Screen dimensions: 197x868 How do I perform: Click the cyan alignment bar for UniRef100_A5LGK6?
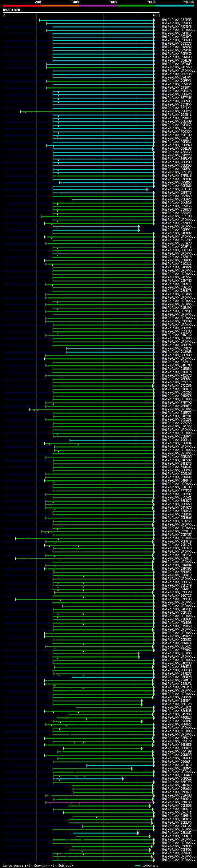(113, 200)
